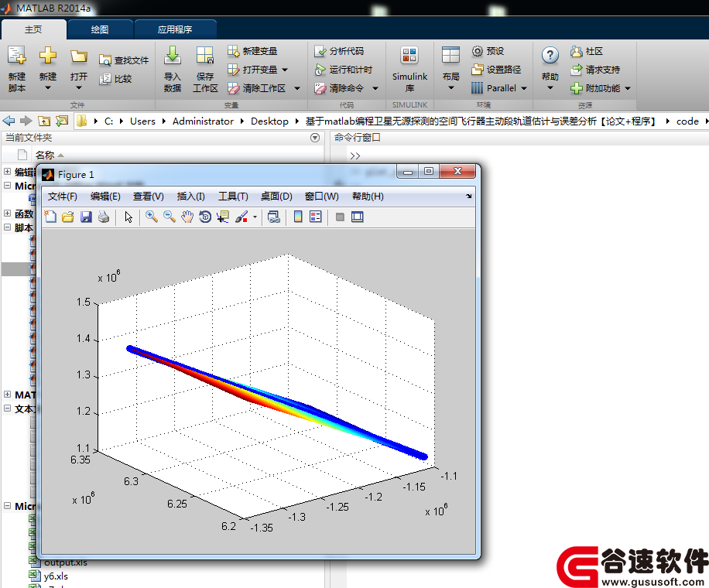The image size is (709, 588).
Task: Click 查找文件 find files button
Action: pyautogui.click(x=124, y=60)
